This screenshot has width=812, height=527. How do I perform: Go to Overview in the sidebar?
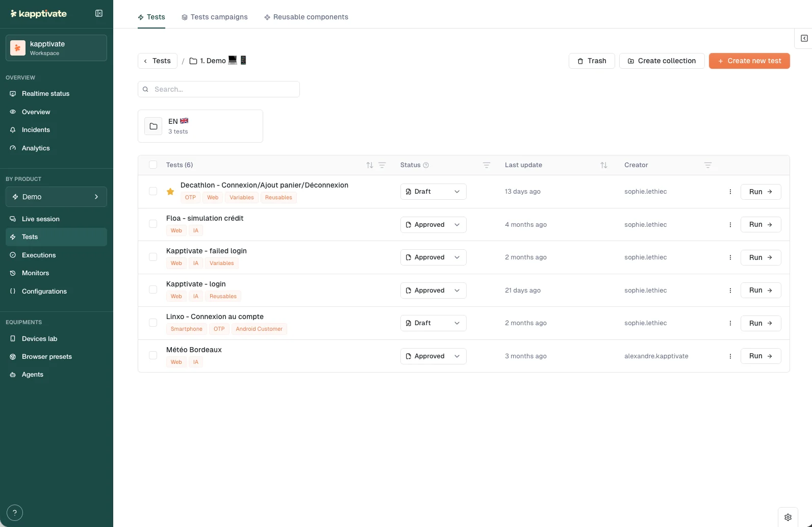(x=56, y=112)
